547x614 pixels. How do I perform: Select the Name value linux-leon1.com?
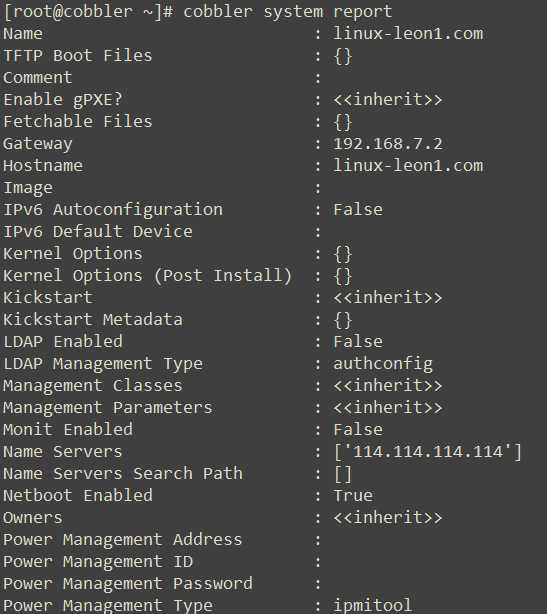(x=408, y=33)
